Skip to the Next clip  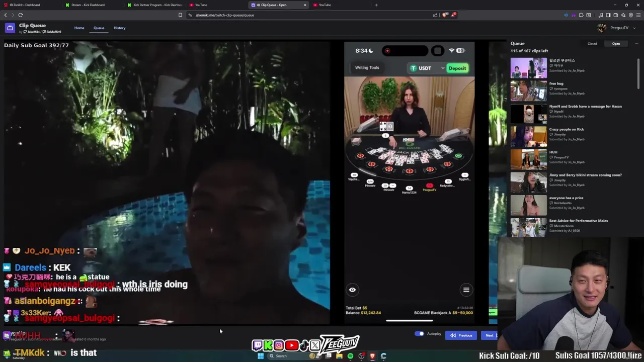(x=489, y=335)
